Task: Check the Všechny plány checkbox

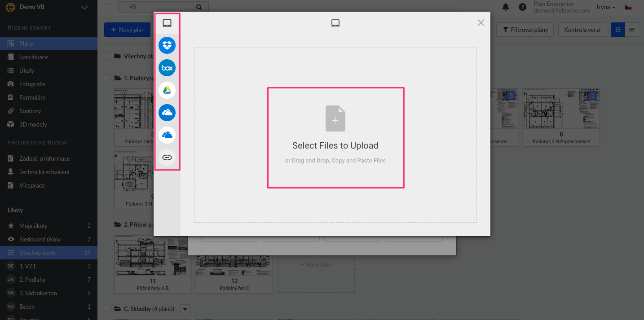Action: pyautogui.click(x=107, y=56)
